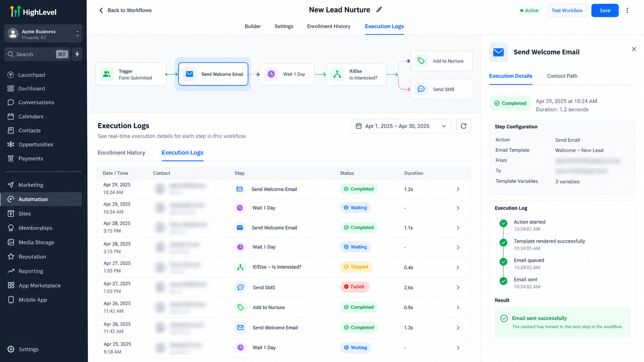This screenshot has height=362, width=644.
Task: Click the Test Workflow button
Action: click(x=567, y=10)
